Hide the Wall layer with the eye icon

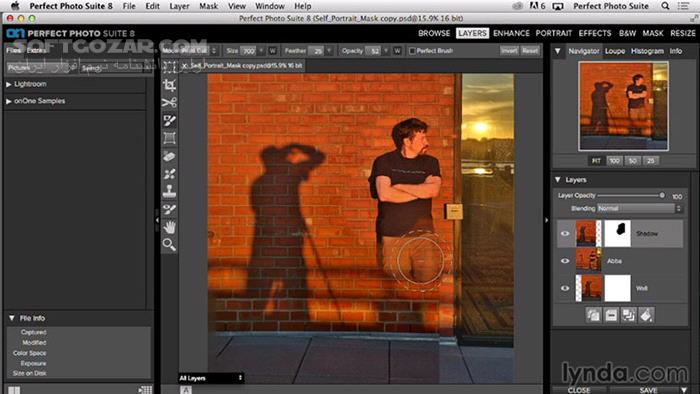click(565, 288)
